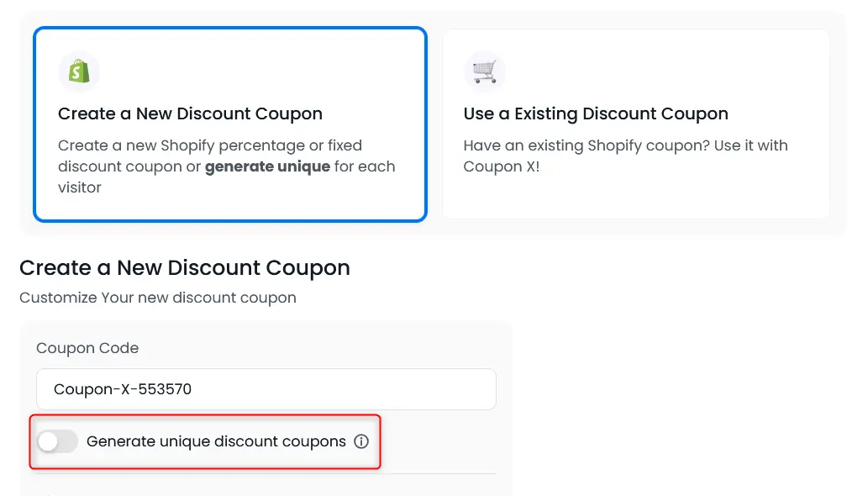Click the shopping cart icon
868x496 pixels.
[x=484, y=71]
